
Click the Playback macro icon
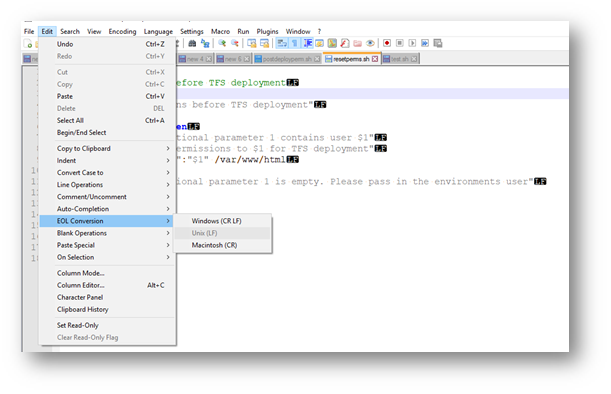click(412, 43)
